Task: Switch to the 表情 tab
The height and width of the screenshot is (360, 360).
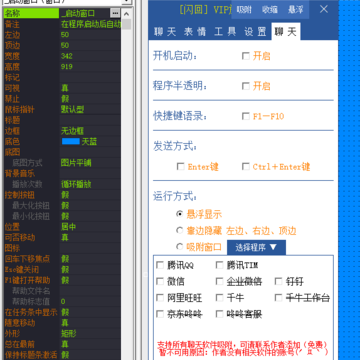Action: tap(195, 32)
